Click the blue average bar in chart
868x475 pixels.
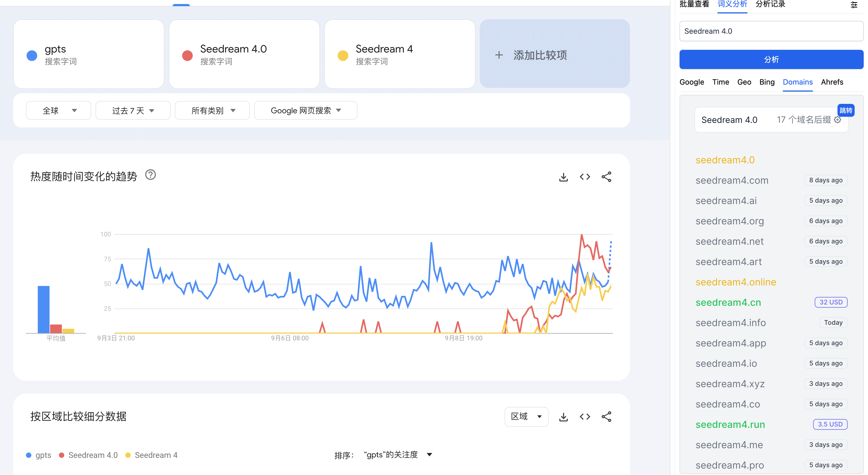point(43,309)
